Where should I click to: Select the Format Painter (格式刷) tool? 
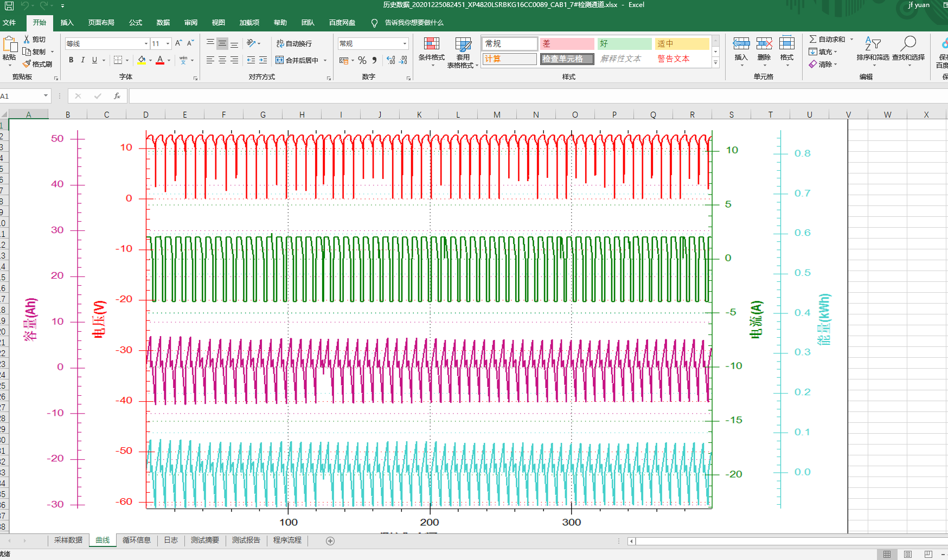click(x=37, y=64)
